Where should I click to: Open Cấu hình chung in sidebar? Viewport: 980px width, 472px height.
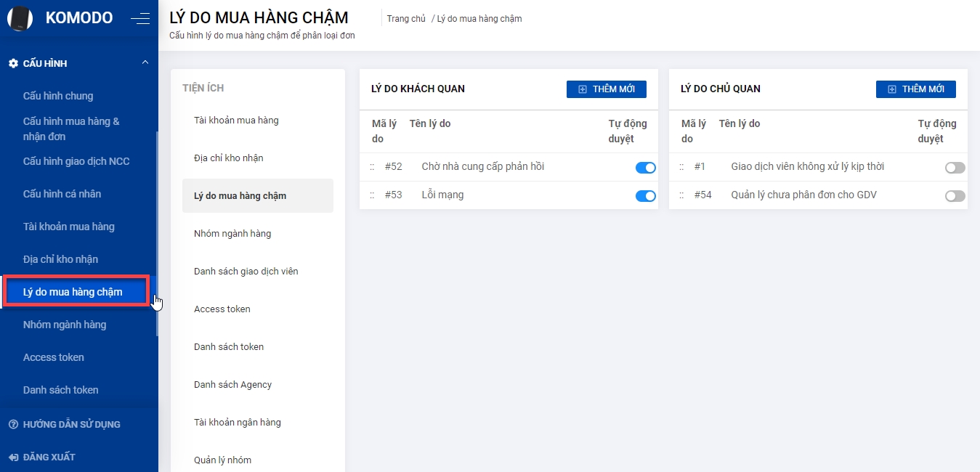[58, 96]
